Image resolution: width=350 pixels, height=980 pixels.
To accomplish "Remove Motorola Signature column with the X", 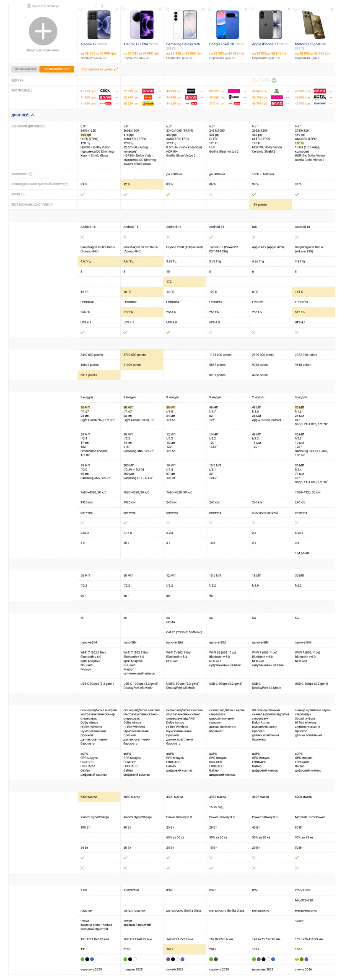I will click(x=332, y=9).
